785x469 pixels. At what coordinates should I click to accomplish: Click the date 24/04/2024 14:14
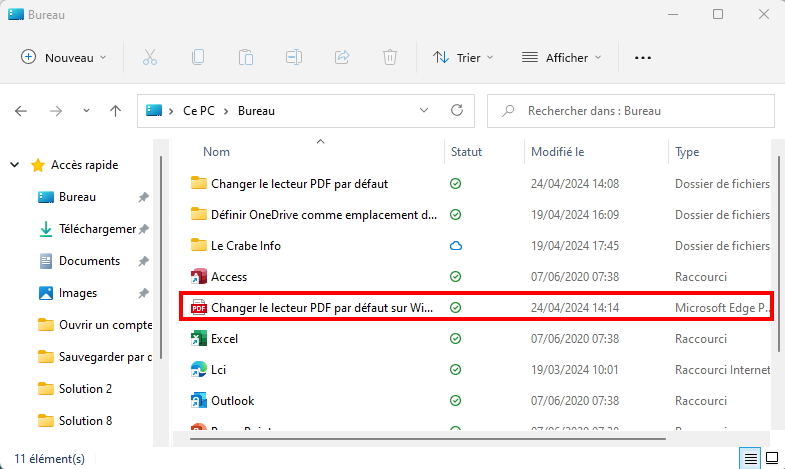click(575, 308)
